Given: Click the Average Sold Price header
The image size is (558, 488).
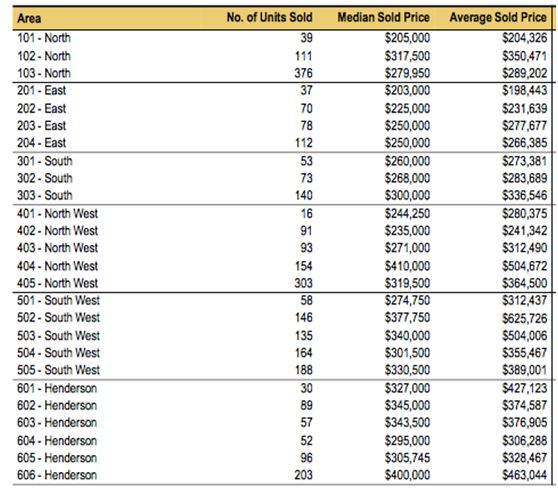Looking at the screenshot, I should point(498,17).
